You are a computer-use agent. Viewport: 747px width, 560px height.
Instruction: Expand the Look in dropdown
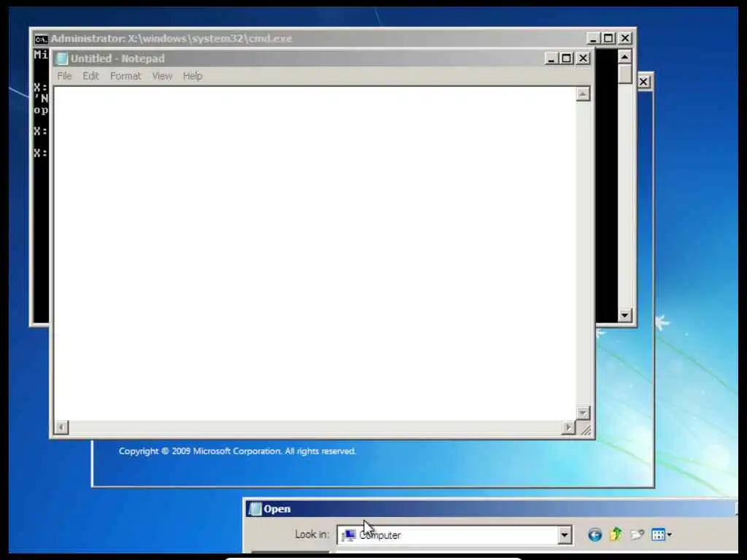(x=565, y=535)
